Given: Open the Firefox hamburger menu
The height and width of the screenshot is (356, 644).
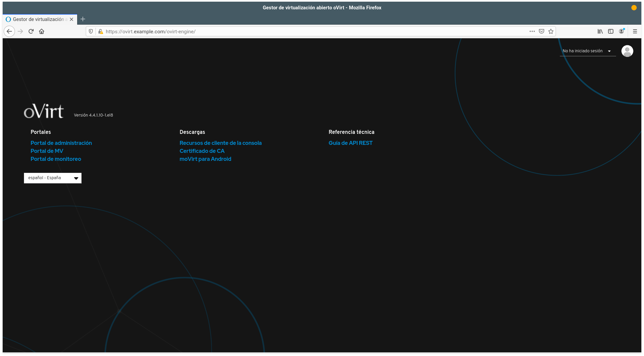Looking at the screenshot, I should pyautogui.click(x=635, y=31).
